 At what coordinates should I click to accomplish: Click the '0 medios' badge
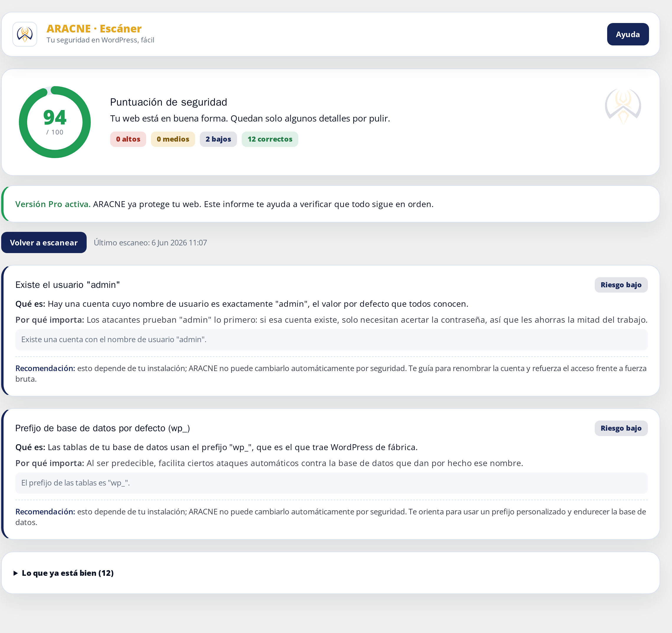pyautogui.click(x=173, y=139)
